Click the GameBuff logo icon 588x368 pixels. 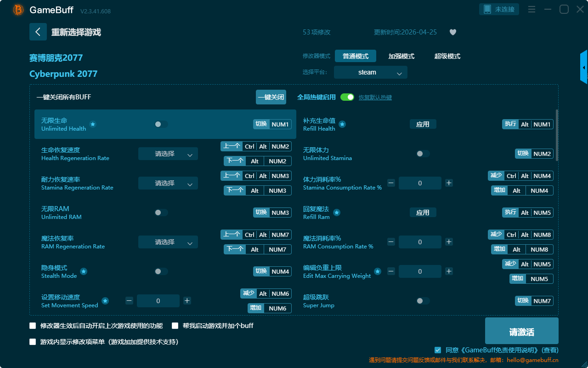[x=18, y=10]
